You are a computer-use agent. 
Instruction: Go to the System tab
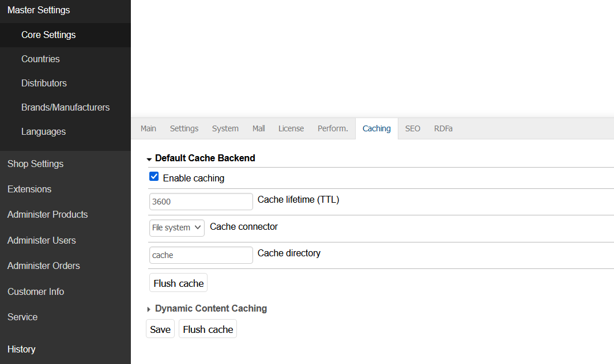[x=225, y=128]
